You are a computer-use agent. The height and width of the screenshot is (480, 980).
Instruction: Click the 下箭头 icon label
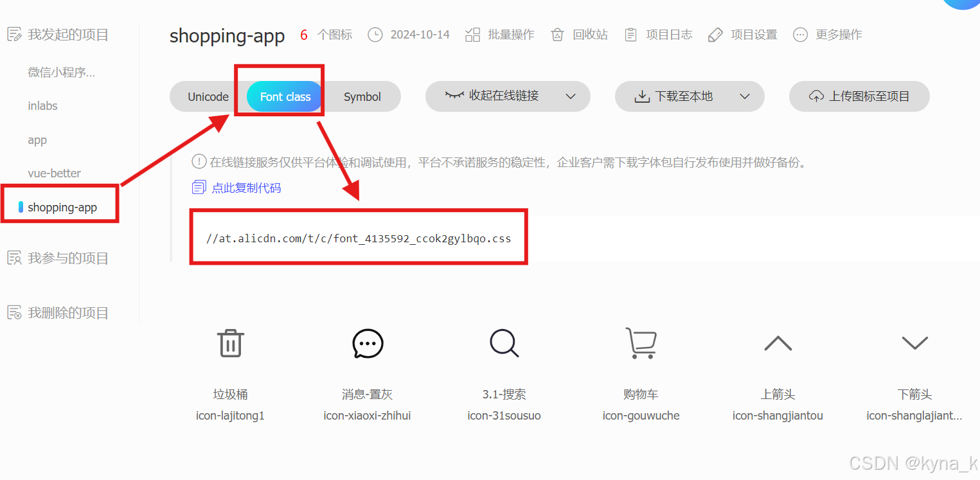914,395
